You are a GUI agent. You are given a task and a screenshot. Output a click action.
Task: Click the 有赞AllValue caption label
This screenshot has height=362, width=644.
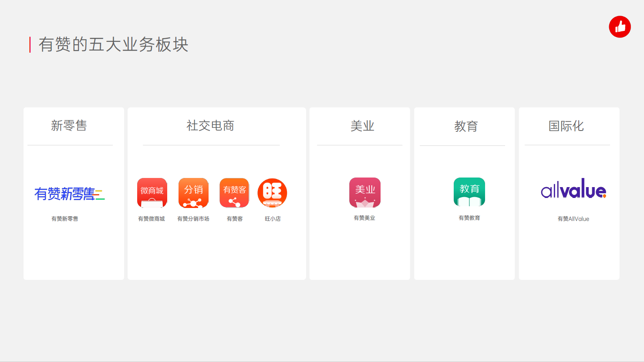point(573,219)
